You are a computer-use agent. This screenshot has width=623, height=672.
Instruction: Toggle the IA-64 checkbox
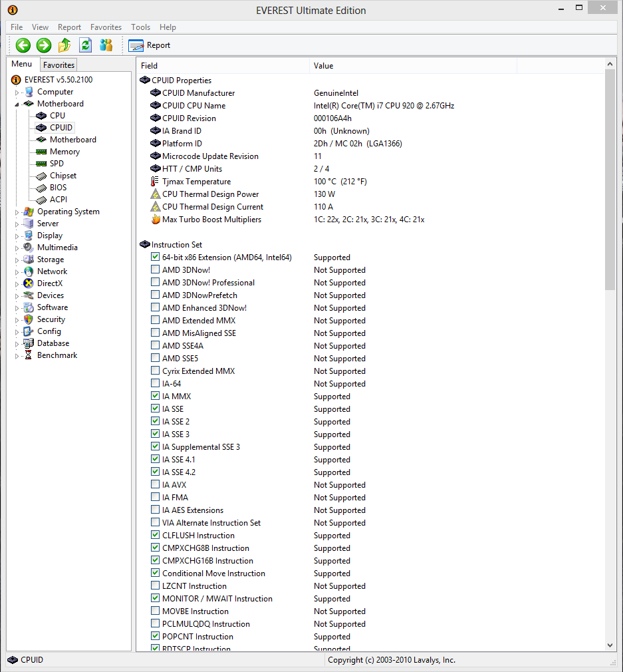point(155,383)
